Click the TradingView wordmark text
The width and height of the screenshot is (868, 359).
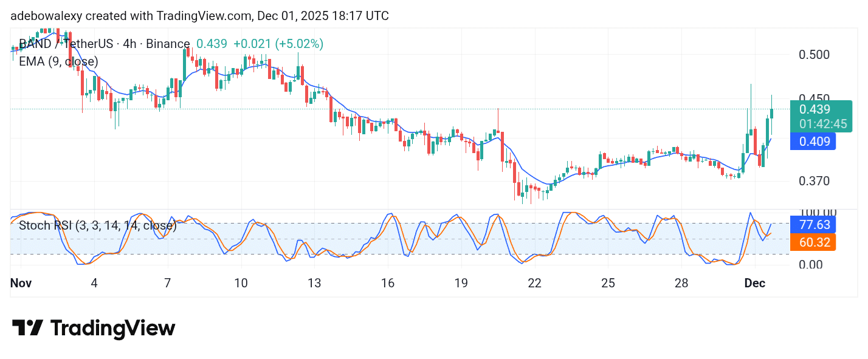click(x=112, y=329)
